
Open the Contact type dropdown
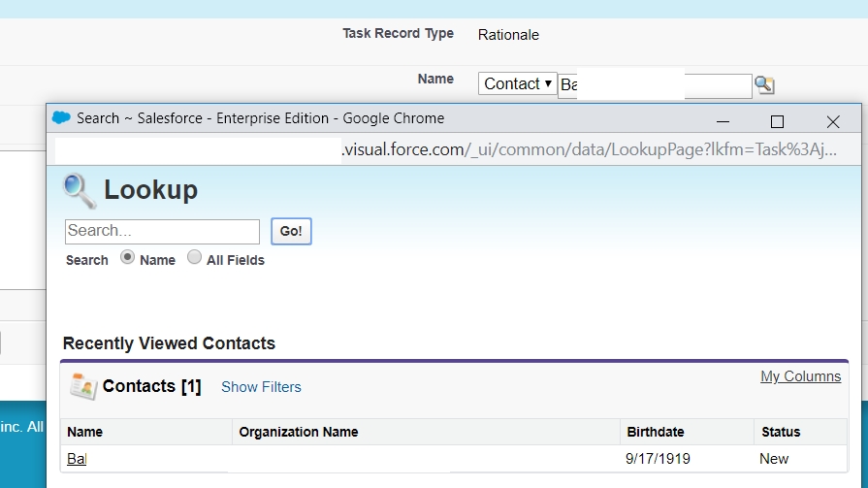(x=518, y=84)
